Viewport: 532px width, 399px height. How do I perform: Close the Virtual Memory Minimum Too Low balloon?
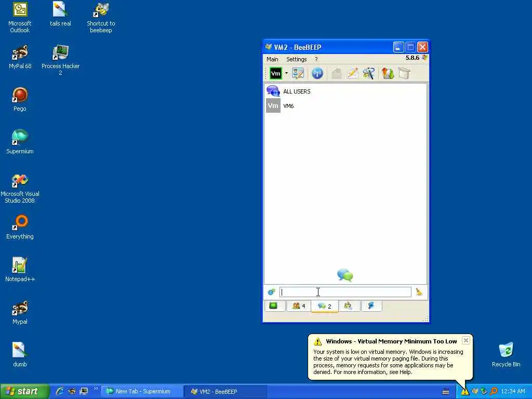coord(466,340)
